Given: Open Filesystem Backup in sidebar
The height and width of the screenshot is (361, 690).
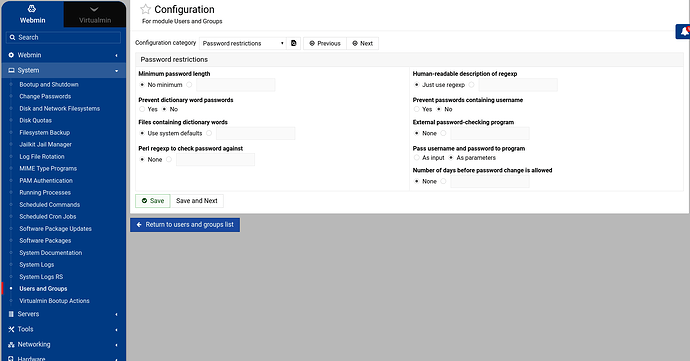Looking at the screenshot, I should pos(44,133).
